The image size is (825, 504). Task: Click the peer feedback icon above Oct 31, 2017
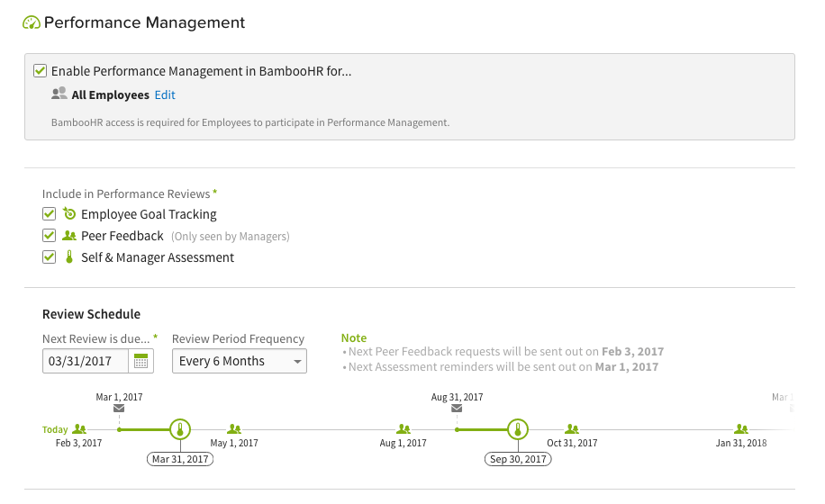(572, 428)
